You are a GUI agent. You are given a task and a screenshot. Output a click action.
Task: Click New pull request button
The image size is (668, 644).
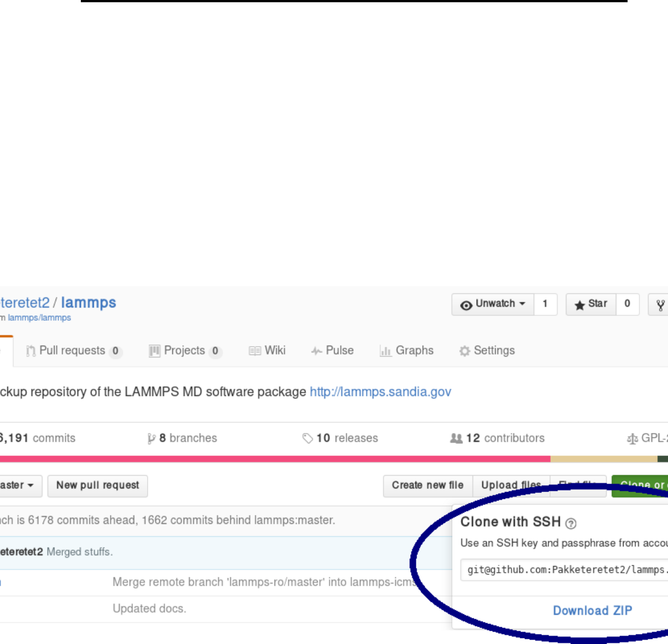click(98, 486)
